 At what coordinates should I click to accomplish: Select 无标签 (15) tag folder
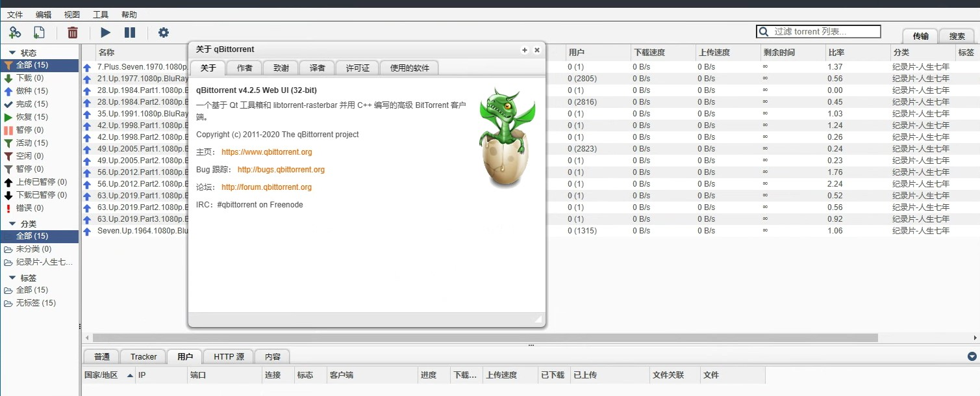[40, 303]
